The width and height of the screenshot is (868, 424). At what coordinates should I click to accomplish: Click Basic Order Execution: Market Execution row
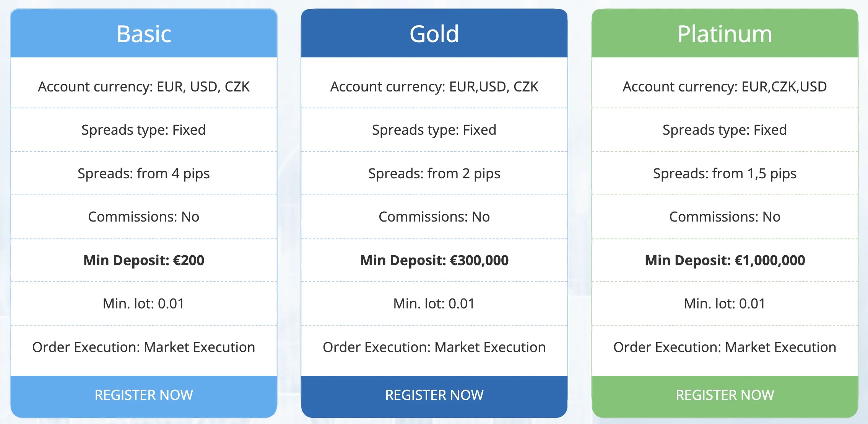click(144, 347)
